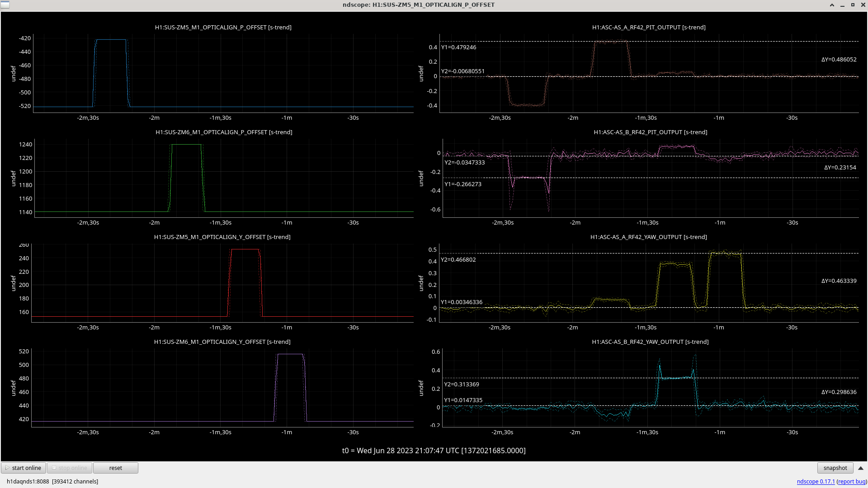
Task: Click the ASC-AS_B_RF42_YAW_OUTPUT plot title
Action: [x=650, y=342]
